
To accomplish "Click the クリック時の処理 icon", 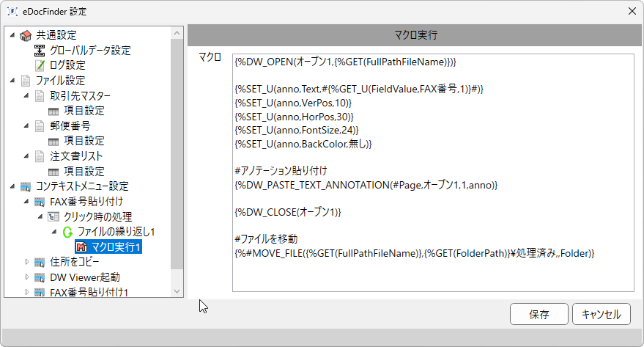I will (x=53, y=216).
